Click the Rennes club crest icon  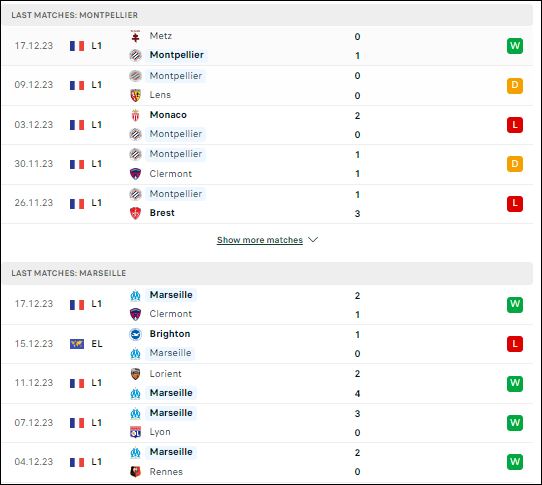click(136, 472)
